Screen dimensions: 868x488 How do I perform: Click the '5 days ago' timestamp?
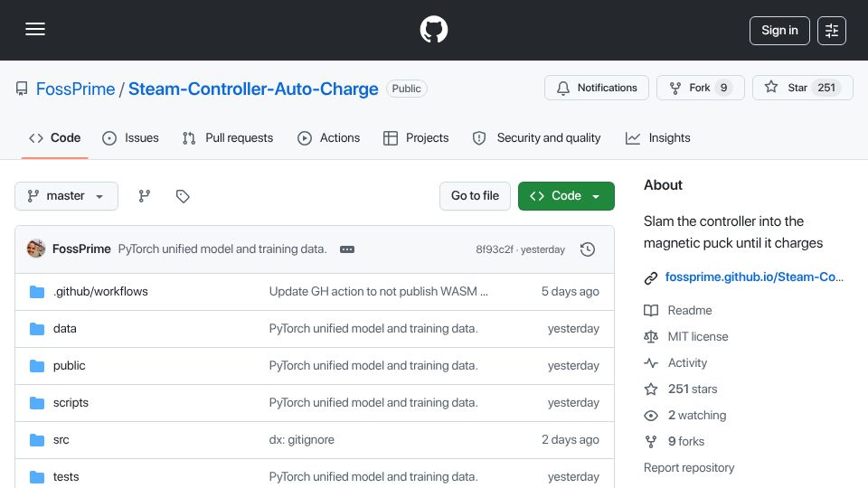(571, 292)
